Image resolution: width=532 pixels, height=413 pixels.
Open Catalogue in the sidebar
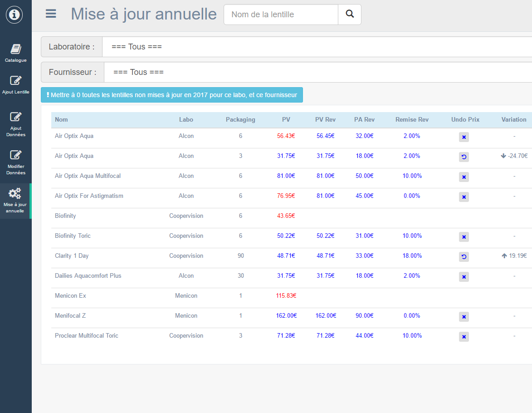pos(15,53)
